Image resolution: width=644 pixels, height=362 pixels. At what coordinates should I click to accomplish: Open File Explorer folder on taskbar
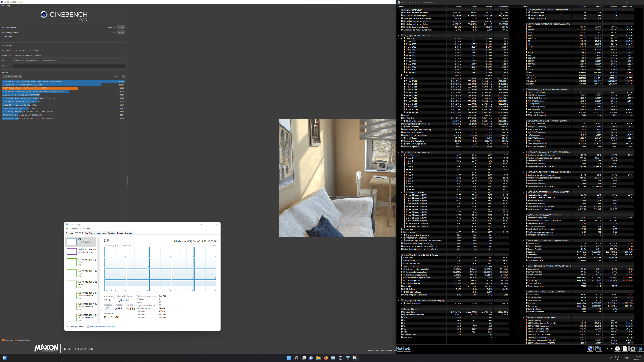(318, 358)
